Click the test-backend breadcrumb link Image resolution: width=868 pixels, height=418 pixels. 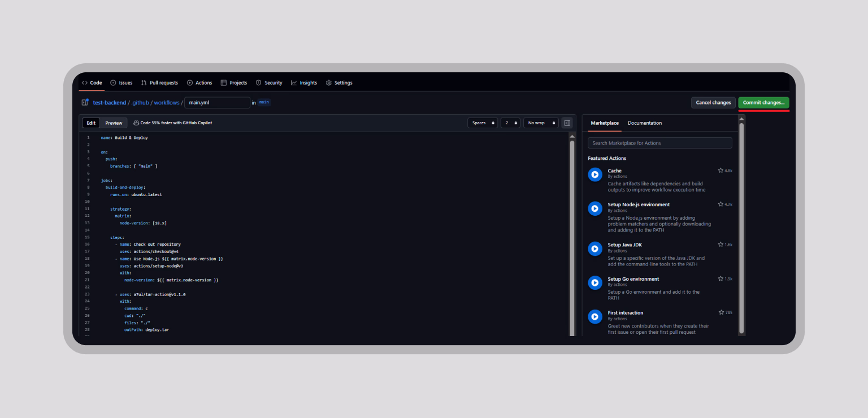(x=110, y=103)
